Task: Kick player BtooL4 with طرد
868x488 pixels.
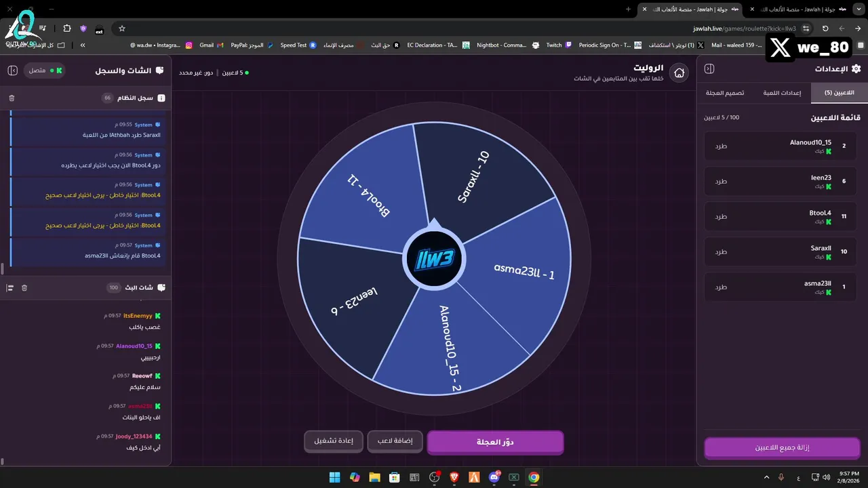Action: click(721, 216)
